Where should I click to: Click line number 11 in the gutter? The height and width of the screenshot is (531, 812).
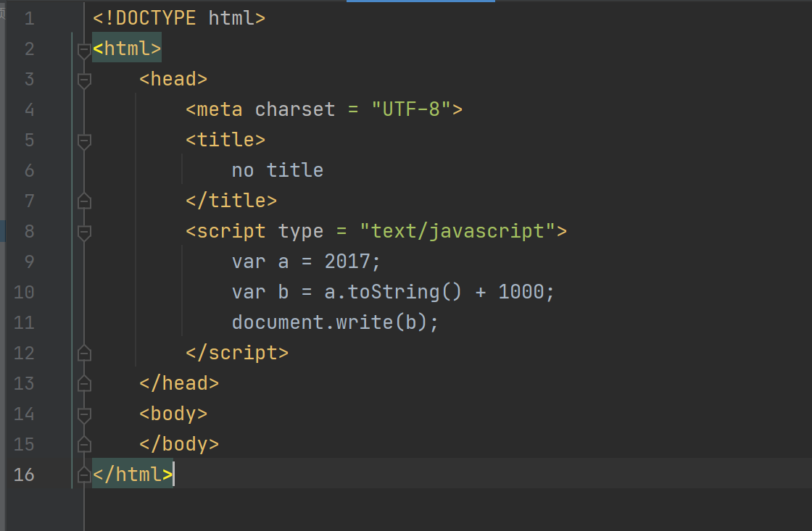[x=24, y=323]
